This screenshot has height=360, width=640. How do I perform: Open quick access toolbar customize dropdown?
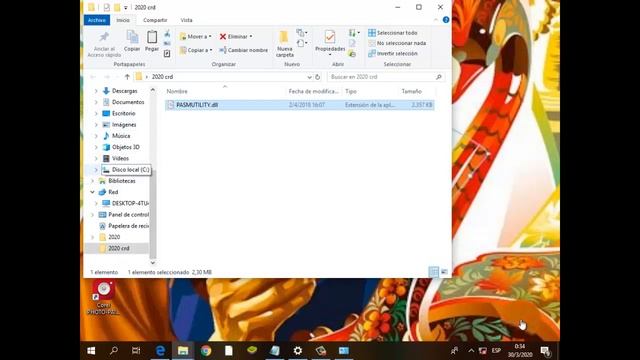(x=126, y=7)
